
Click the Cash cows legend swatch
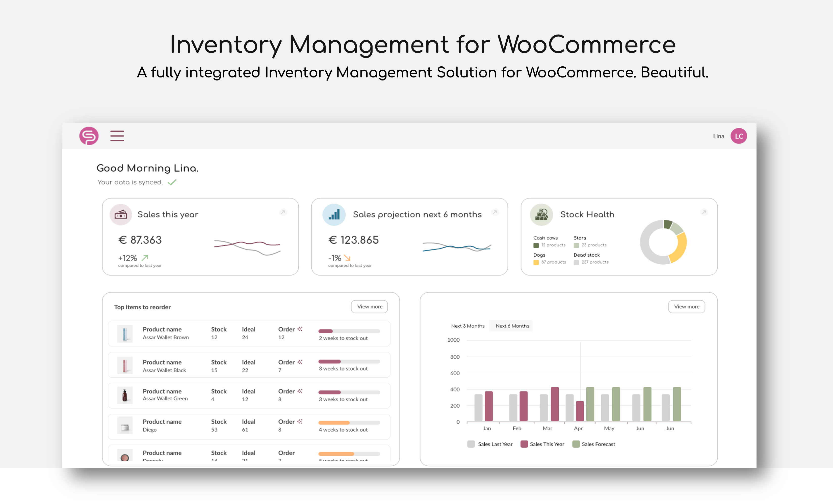point(536,246)
